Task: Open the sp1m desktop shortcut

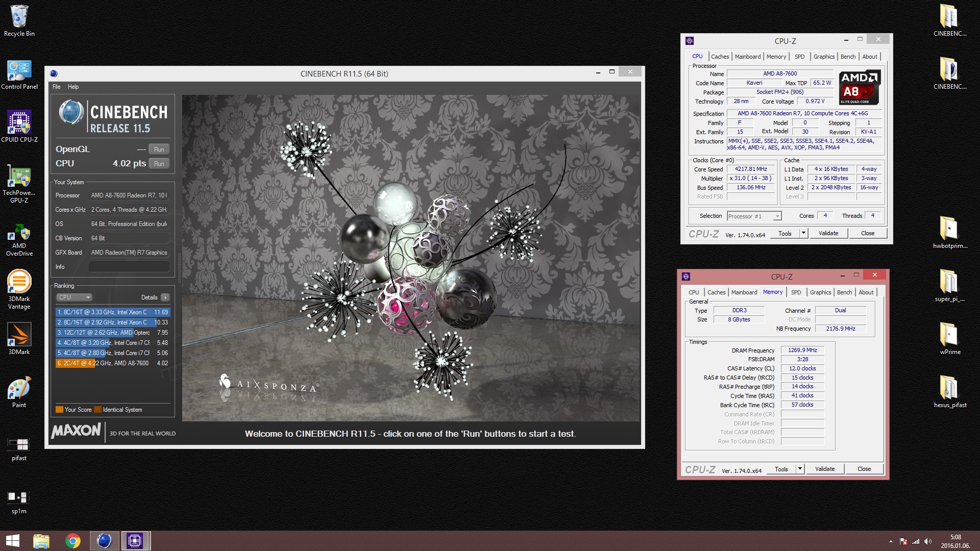Action: [19, 502]
